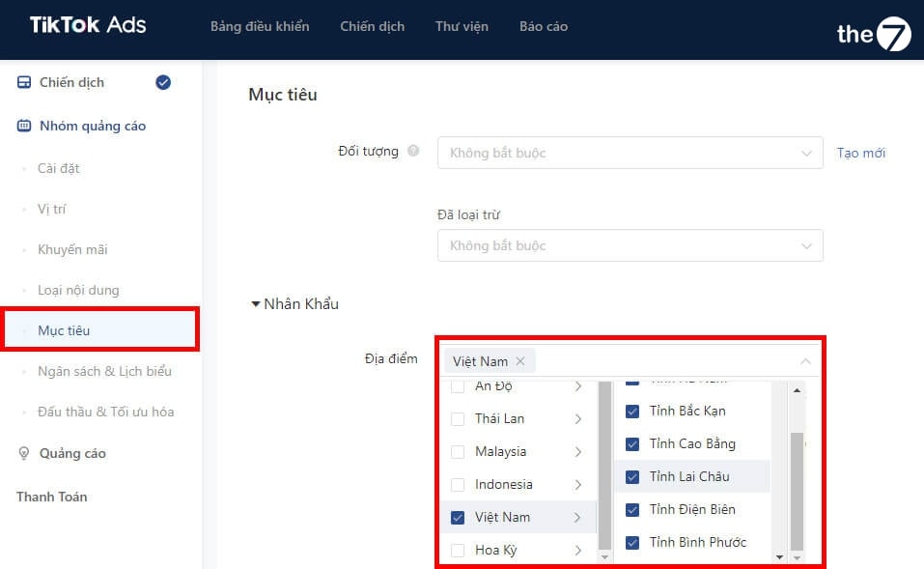Click the the7 logo
The height and width of the screenshot is (569, 924).
[873, 33]
